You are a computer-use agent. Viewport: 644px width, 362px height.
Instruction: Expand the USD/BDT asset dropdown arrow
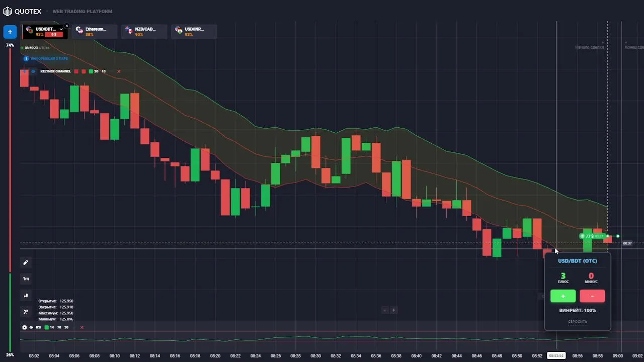pyautogui.click(x=61, y=29)
